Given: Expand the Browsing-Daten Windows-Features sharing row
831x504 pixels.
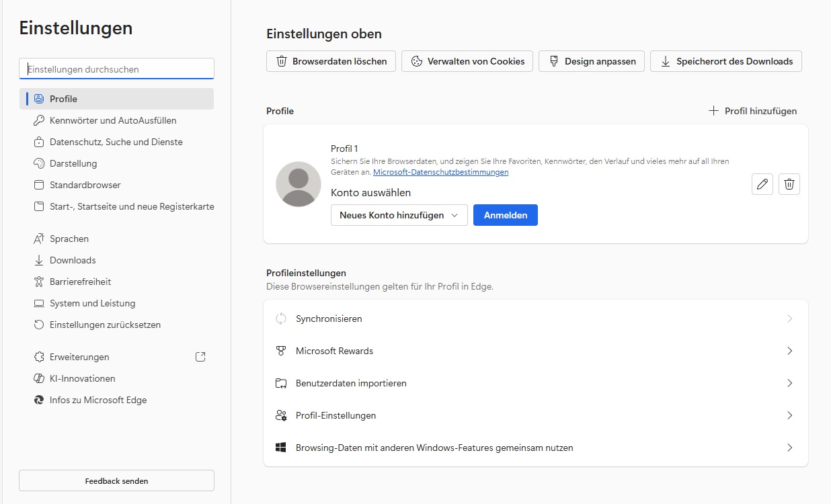Looking at the screenshot, I should [x=789, y=448].
